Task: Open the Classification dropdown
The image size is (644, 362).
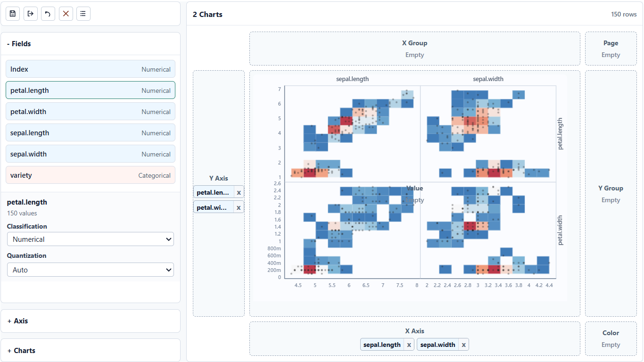Action: click(x=91, y=239)
